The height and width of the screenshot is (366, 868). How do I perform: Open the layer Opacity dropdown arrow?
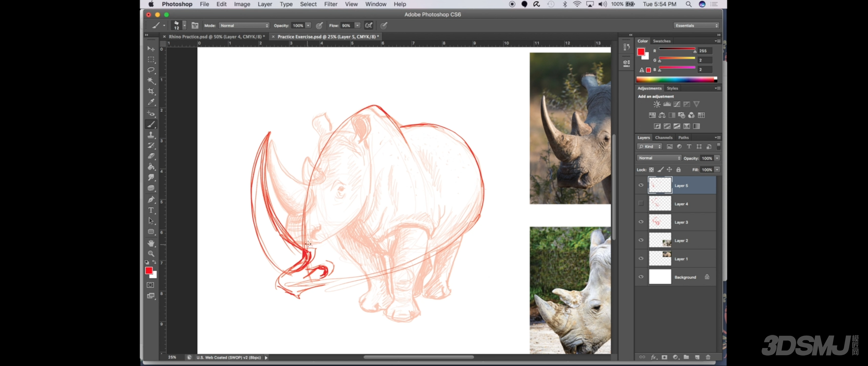717,158
